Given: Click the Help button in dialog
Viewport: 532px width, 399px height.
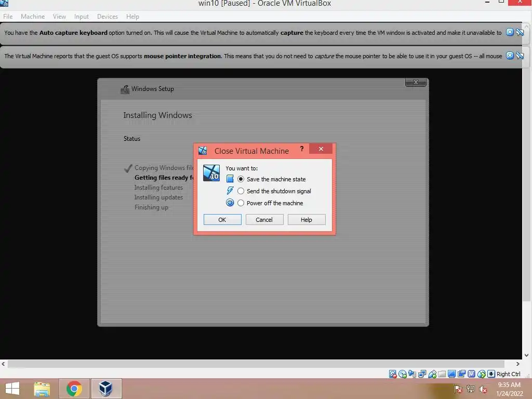Looking at the screenshot, I should point(307,220).
